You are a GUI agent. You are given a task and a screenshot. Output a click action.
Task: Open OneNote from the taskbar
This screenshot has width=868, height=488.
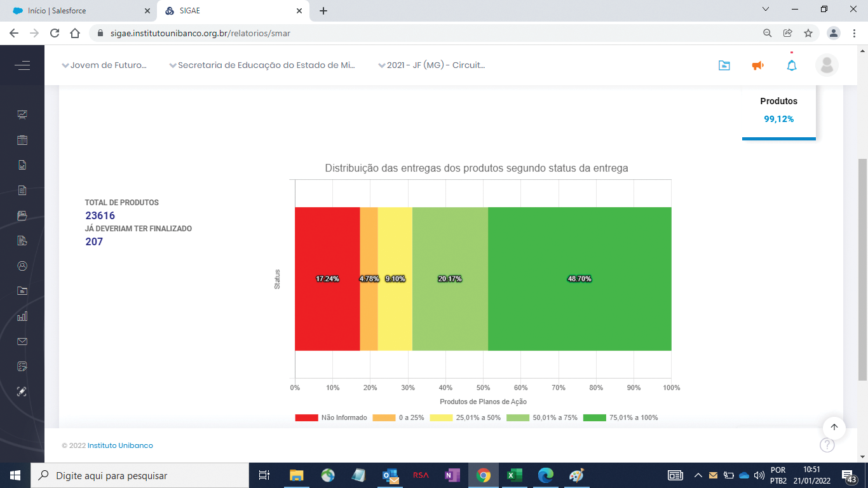(x=452, y=475)
